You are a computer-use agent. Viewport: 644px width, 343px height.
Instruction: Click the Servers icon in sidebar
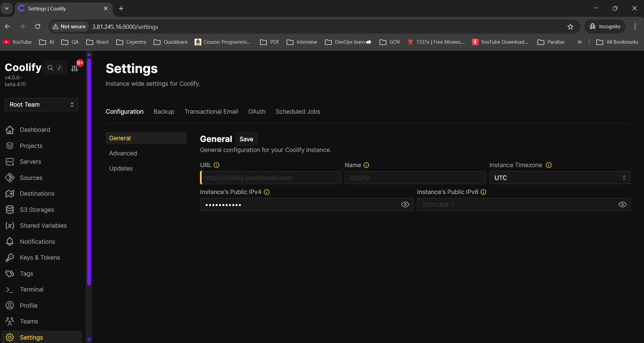[x=10, y=162]
